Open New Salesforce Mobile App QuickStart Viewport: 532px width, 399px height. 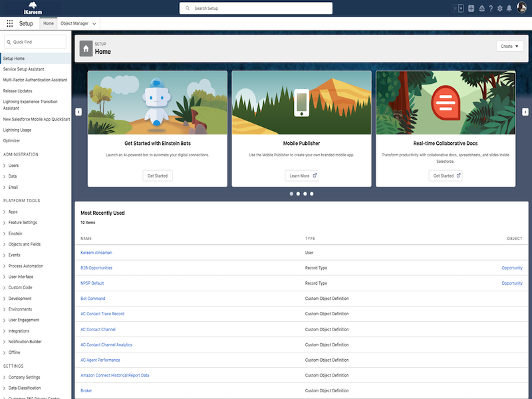click(37, 119)
